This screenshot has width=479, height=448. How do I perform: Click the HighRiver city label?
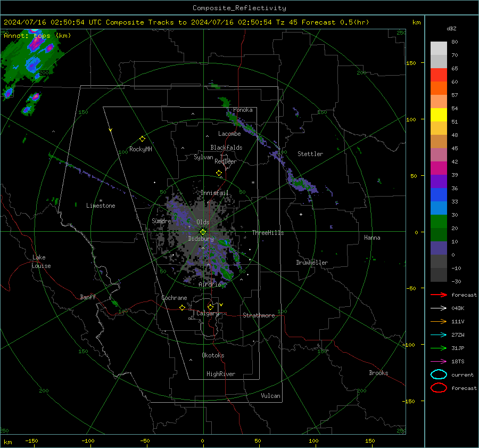221,374
